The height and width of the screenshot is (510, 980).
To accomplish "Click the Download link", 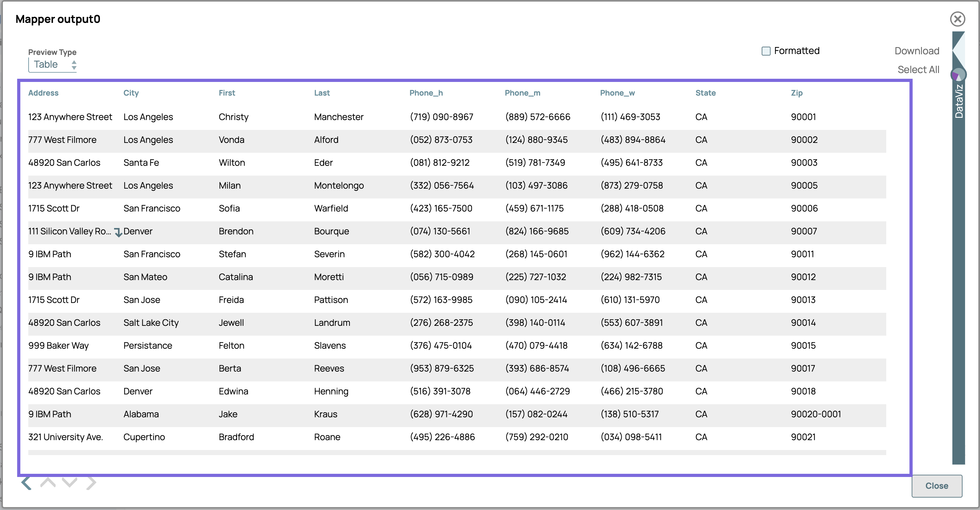I will (916, 51).
